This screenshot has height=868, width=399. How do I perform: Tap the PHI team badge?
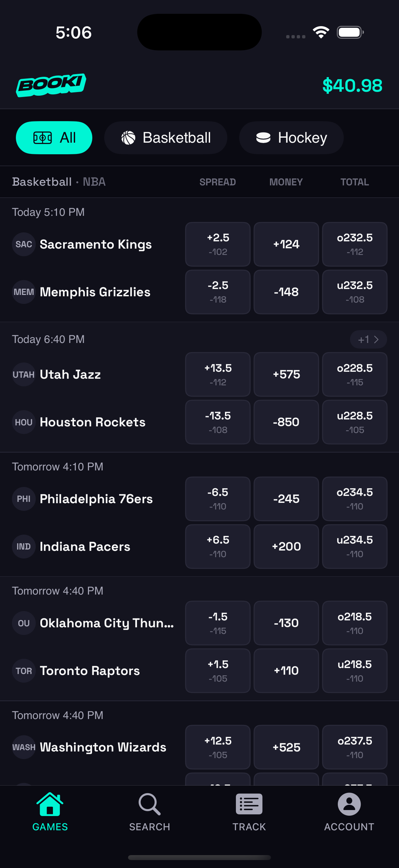23,499
